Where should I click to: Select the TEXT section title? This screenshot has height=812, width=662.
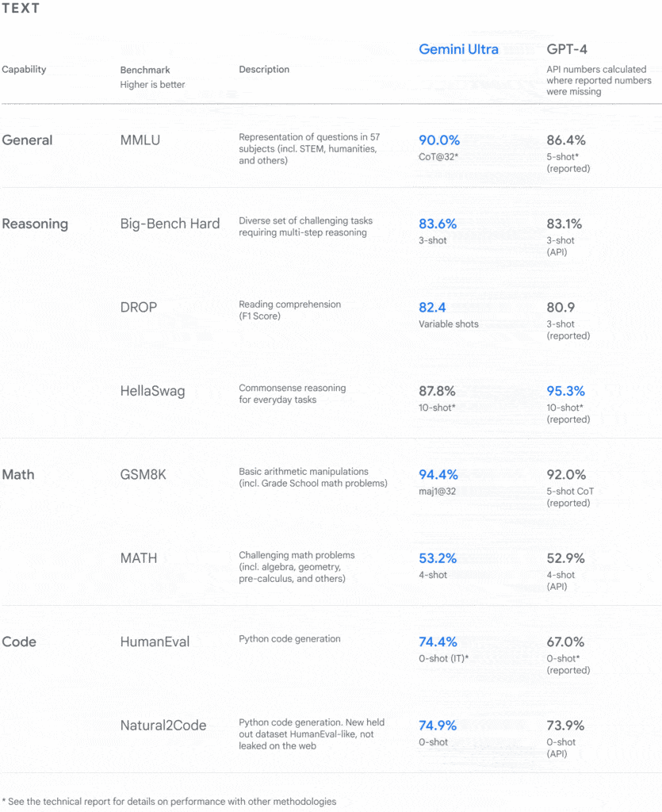tap(21, 10)
